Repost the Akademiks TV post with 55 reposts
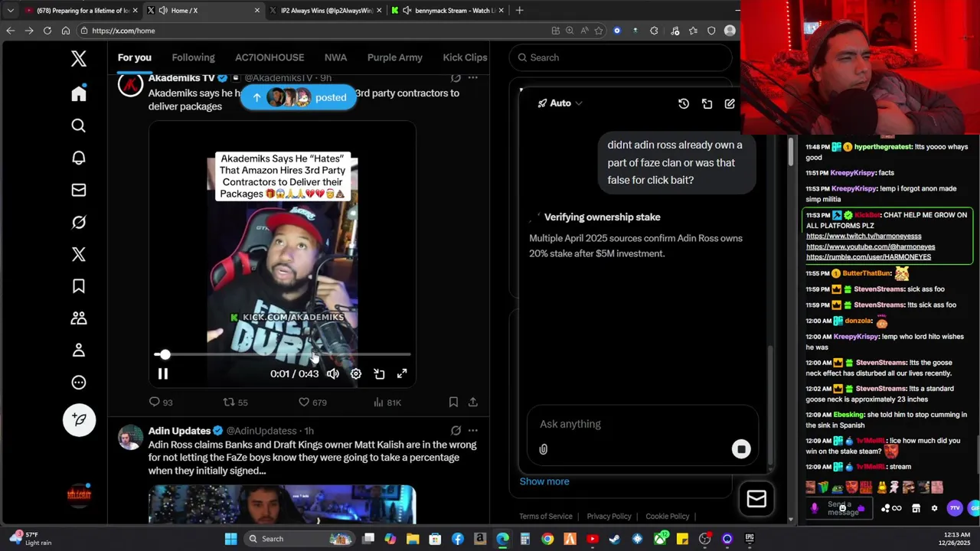Screen dimensions: 980x551 click(228, 402)
